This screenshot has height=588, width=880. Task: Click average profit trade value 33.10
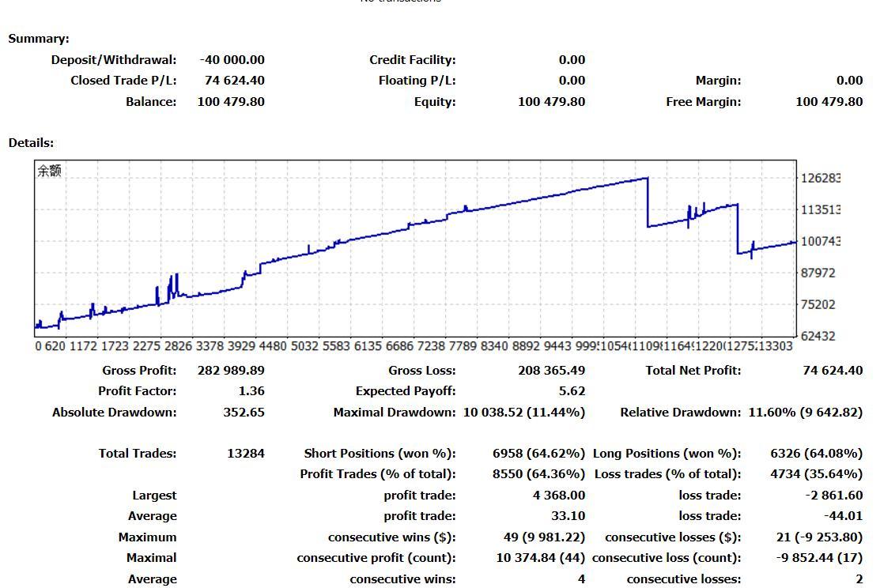click(x=568, y=517)
